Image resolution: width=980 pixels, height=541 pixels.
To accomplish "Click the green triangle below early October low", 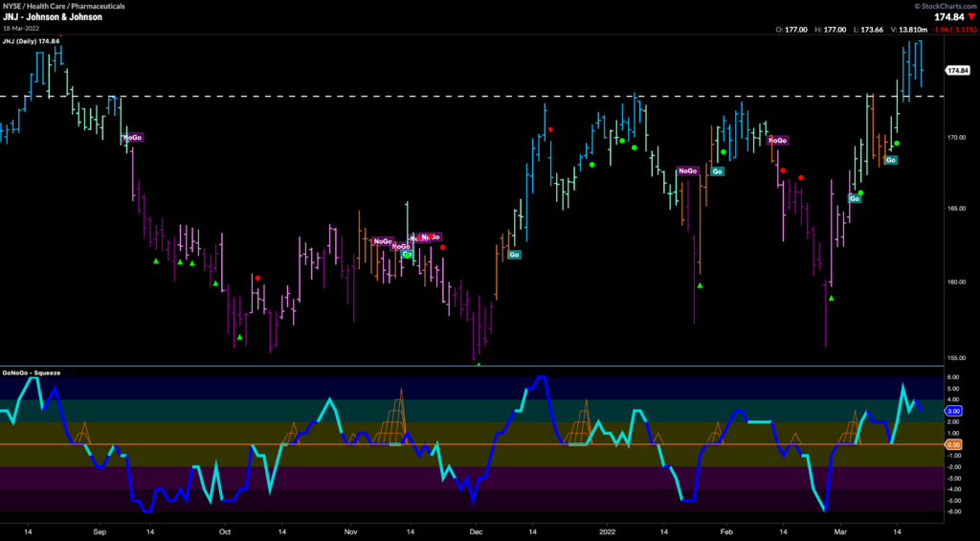I will (239, 337).
